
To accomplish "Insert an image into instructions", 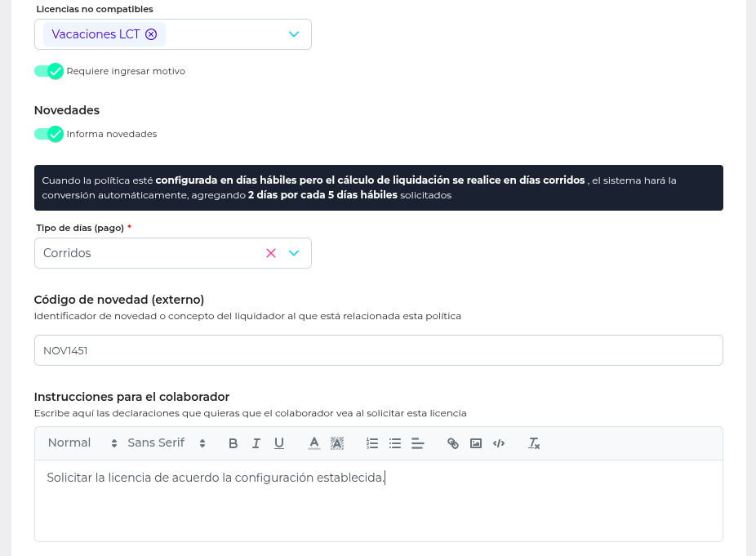I will pos(476,443).
